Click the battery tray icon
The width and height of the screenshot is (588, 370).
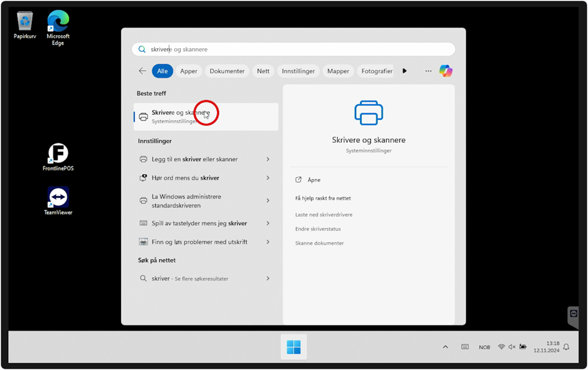523,347
